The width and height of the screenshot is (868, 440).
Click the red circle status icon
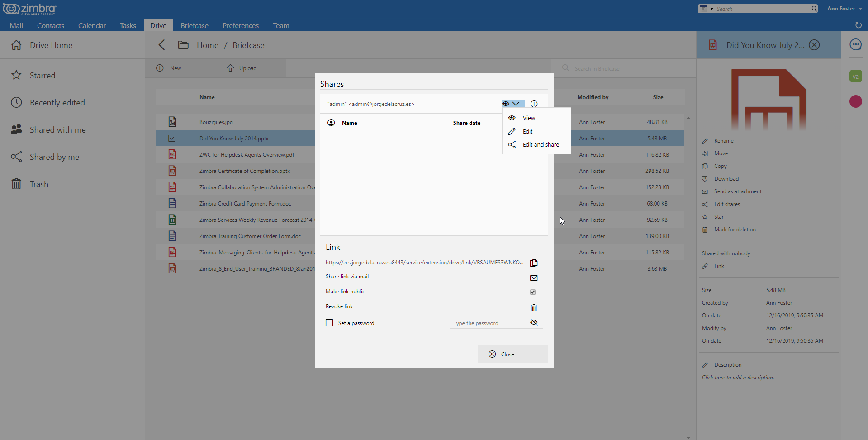pos(856,101)
